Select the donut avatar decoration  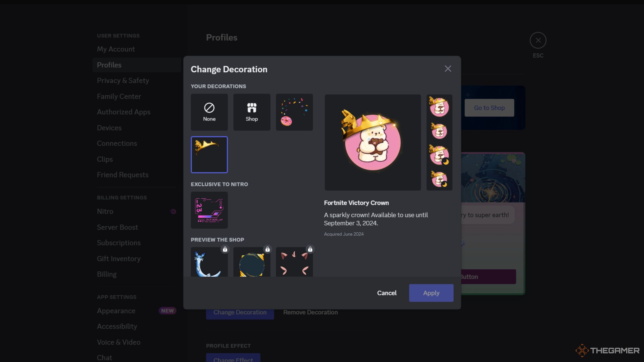(x=294, y=112)
